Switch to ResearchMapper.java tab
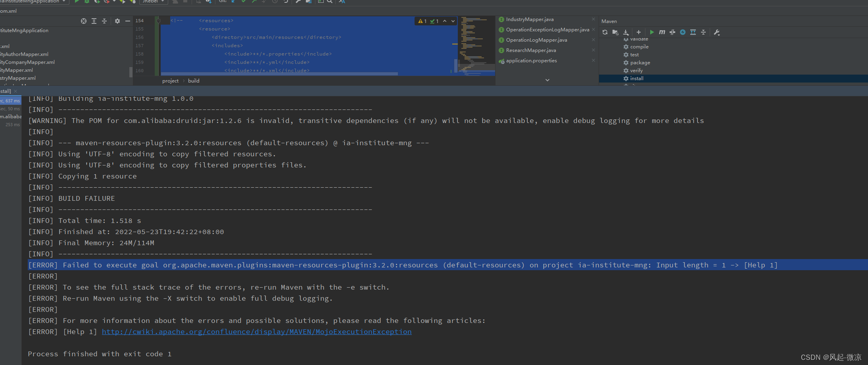This screenshot has height=365, width=868. (531, 50)
